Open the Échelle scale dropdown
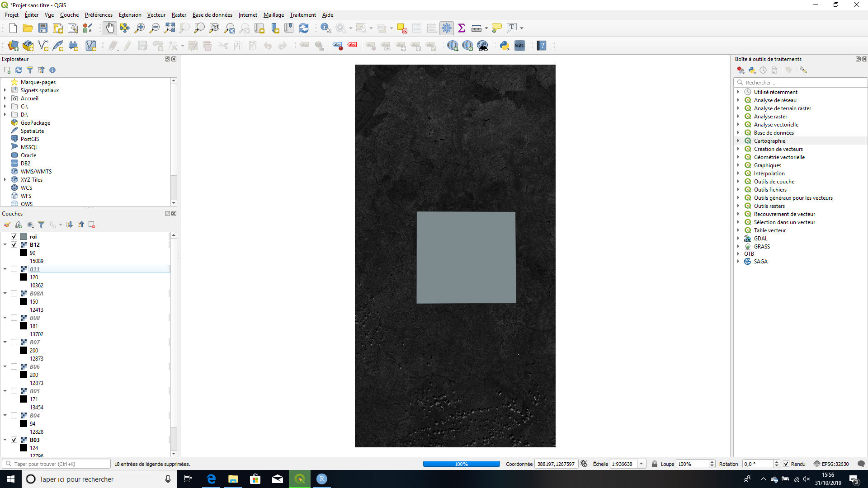868x488 pixels. (641, 464)
